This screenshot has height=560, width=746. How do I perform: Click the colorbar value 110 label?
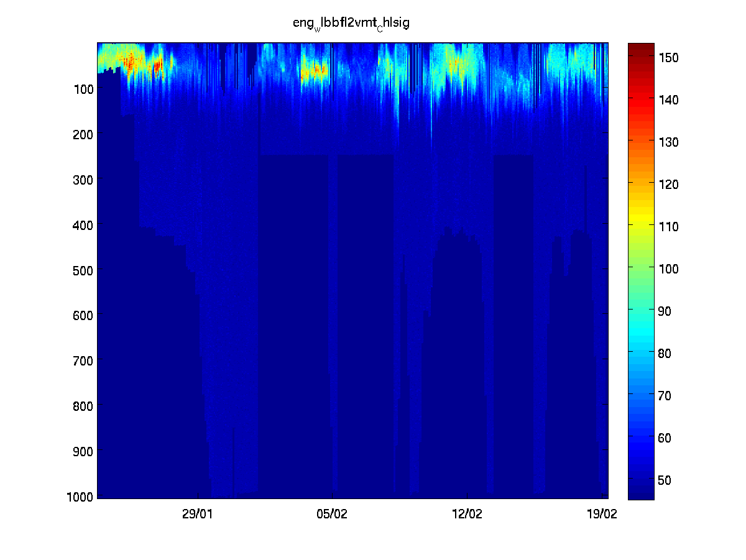click(668, 227)
